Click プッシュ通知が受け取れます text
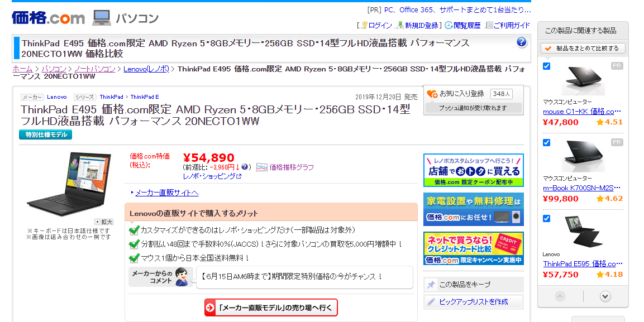Image resolution: width=644 pixels, height=322 pixels. pyautogui.click(x=473, y=108)
